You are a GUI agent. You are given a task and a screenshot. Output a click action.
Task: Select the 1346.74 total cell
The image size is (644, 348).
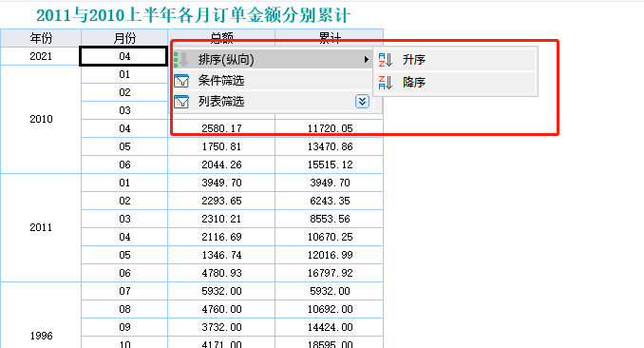221,255
